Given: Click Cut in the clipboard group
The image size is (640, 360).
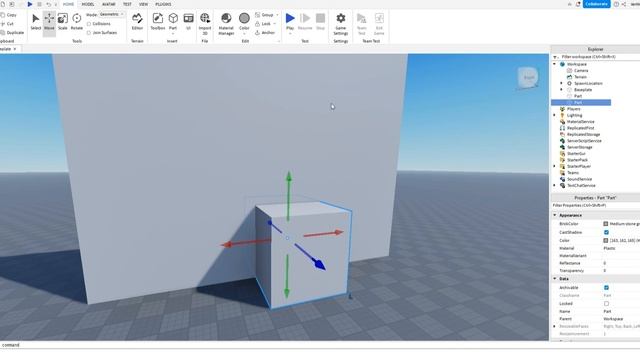Looking at the screenshot, I should click(x=7, y=24).
